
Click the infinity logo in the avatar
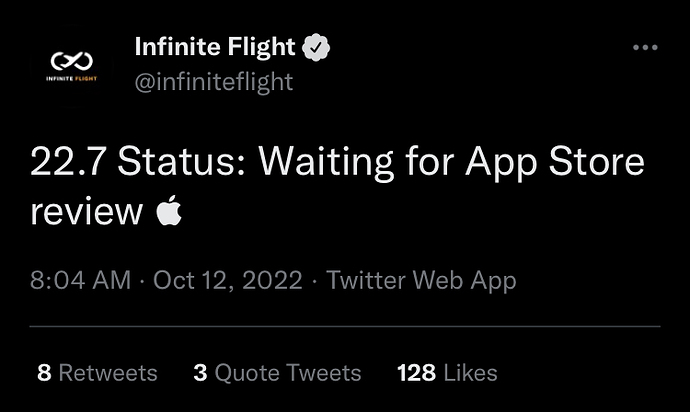pos(72,61)
